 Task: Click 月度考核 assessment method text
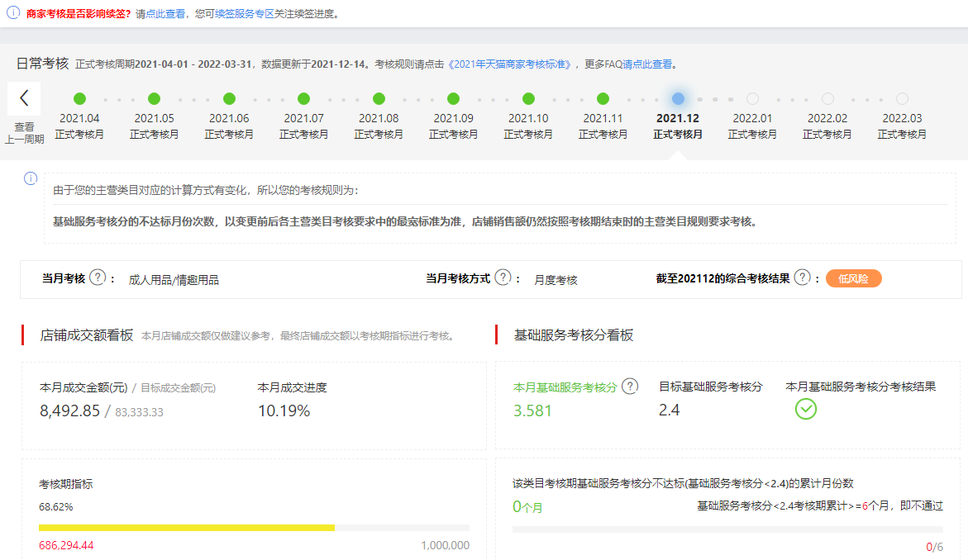point(556,280)
